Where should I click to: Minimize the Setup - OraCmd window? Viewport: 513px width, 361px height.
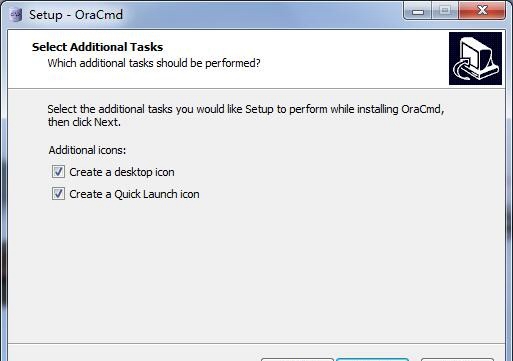coord(418,11)
